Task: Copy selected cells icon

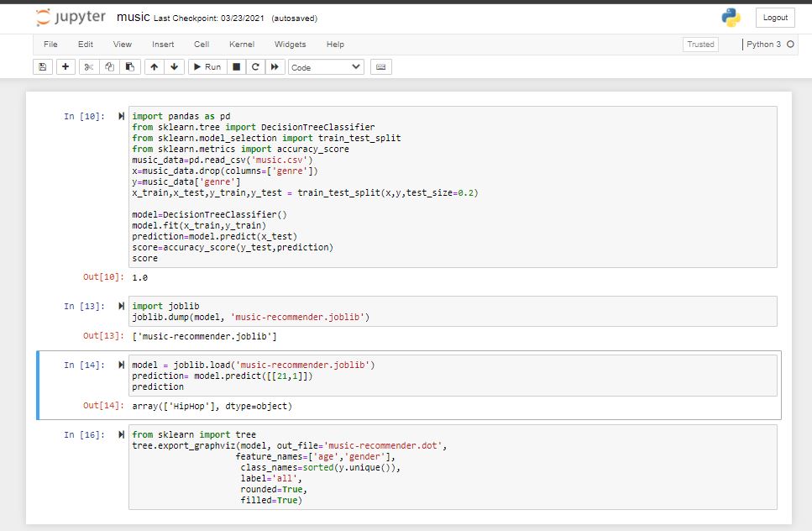Action: 109,67
